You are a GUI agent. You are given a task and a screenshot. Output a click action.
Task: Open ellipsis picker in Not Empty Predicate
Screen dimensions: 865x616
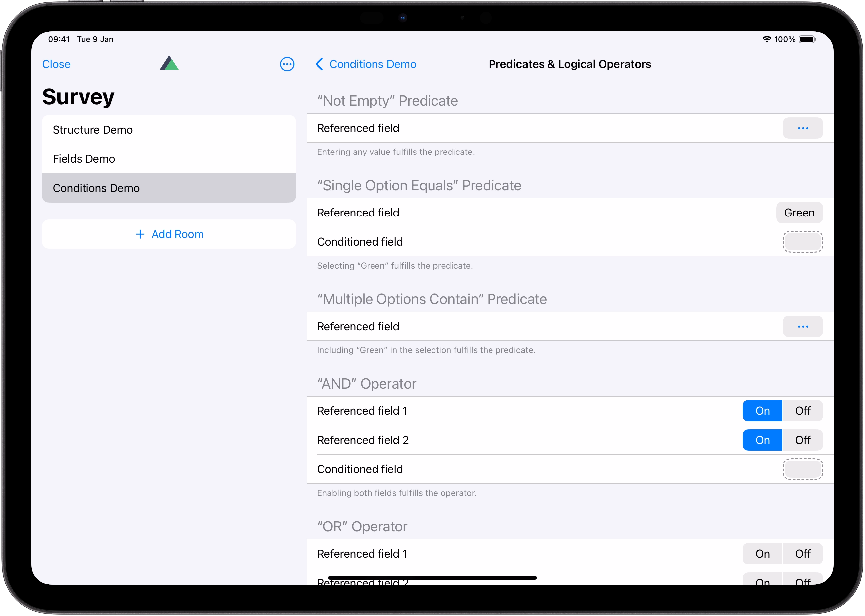click(x=802, y=128)
